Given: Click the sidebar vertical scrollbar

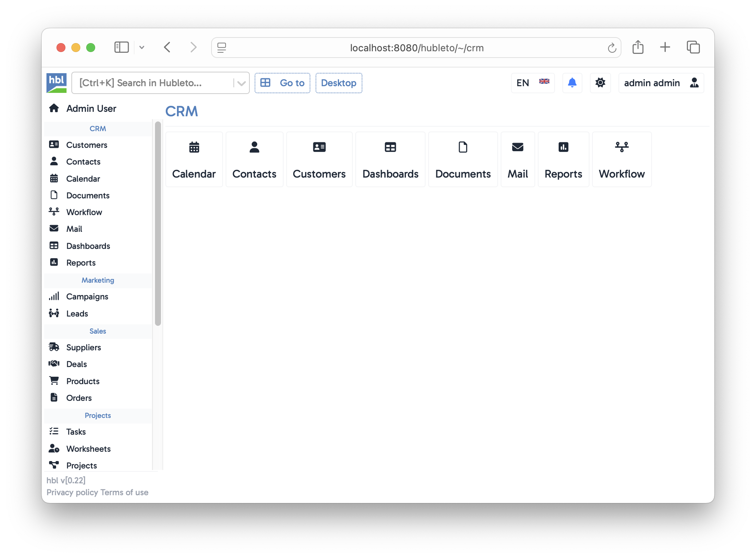Looking at the screenshot, I should 158,223.
